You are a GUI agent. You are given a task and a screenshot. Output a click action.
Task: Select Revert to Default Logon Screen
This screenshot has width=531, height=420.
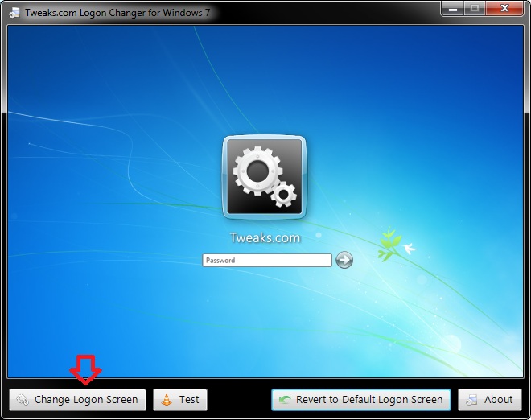tap(361, 400)
